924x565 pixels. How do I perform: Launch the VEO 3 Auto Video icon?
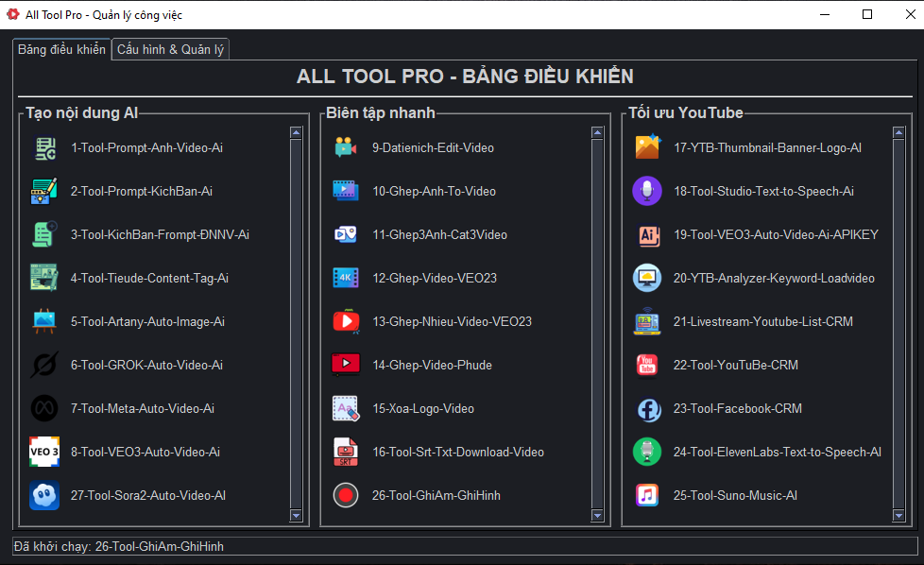pos(44,452)
